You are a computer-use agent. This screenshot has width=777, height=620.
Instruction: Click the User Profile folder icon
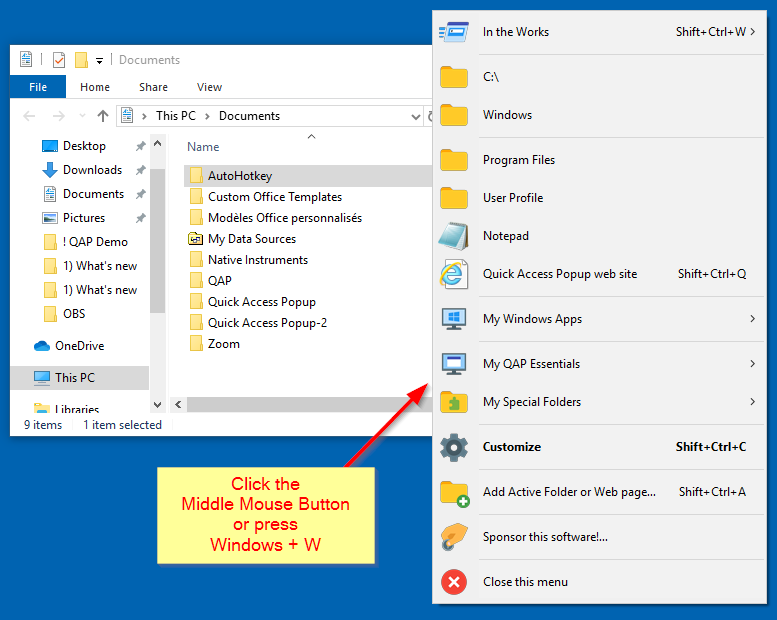[453, 198]
